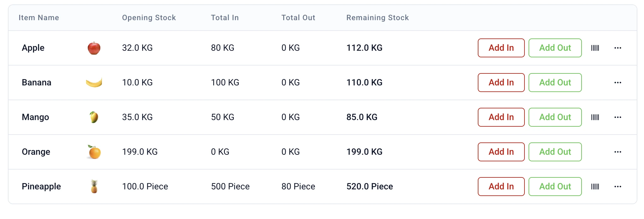This screenshot has width=644, height=219.
Task: Open the options menu for Orange
Action: click(x=618, y=152)
